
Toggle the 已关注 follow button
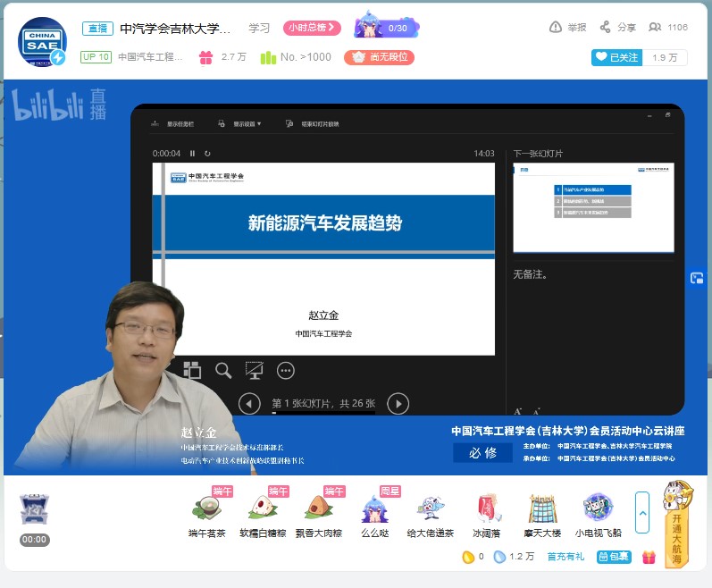pyautogui.click(x=616, y=57)
